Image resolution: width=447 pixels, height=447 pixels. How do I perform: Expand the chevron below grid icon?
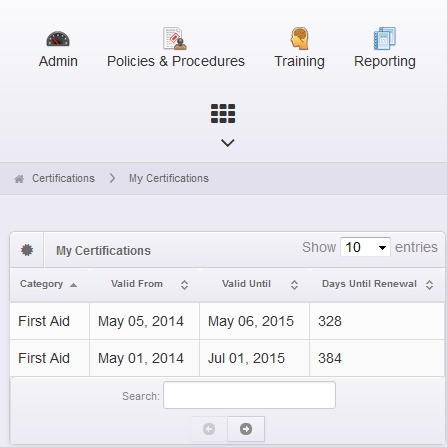click(x=228, y=143)
